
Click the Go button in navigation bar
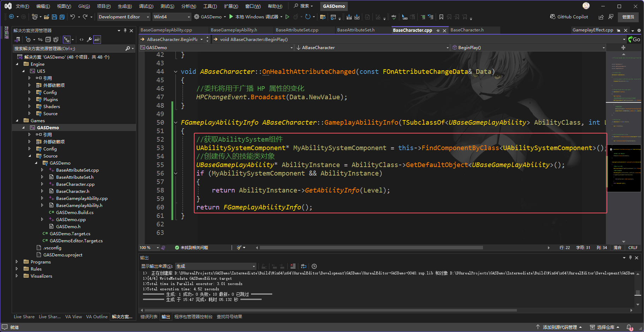click(x=634, y=39)
